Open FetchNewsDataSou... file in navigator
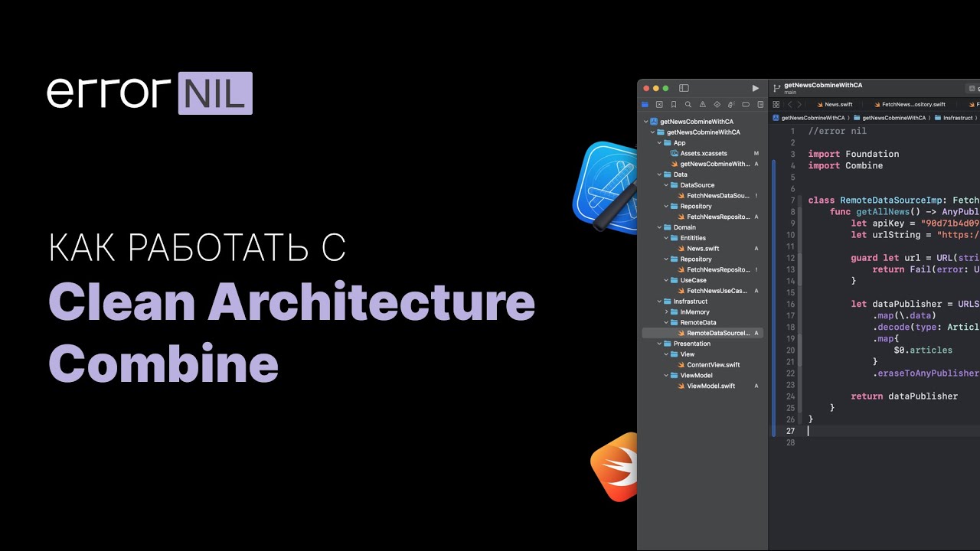Viewport: 980px width, 551px height. [718, 196]
